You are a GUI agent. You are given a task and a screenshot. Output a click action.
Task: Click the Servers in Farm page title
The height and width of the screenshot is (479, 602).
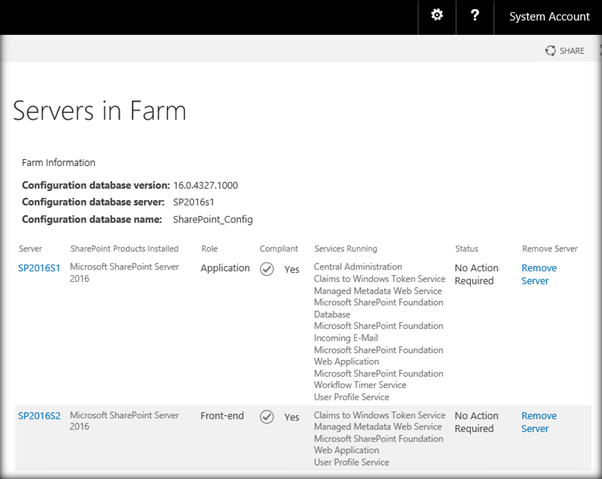pyautogui.click(x=99, y=110)
